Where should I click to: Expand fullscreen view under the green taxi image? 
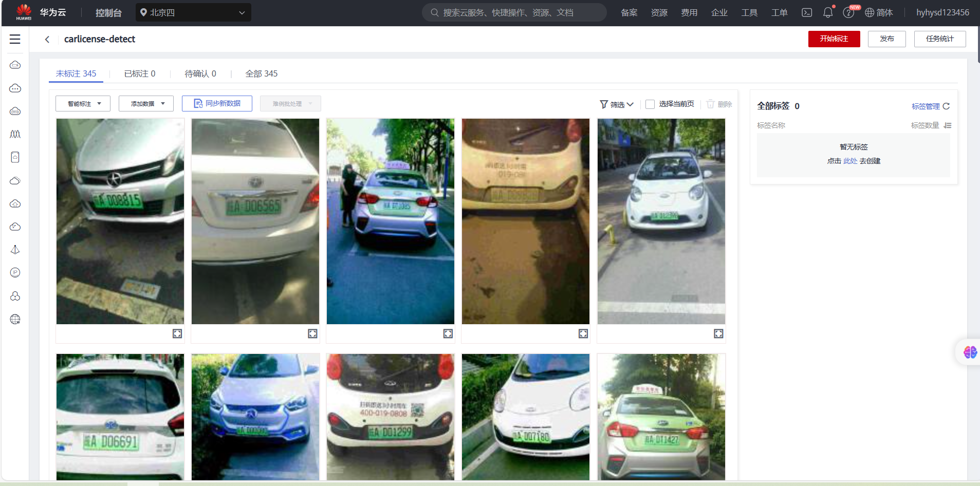(x=448, y=334)
